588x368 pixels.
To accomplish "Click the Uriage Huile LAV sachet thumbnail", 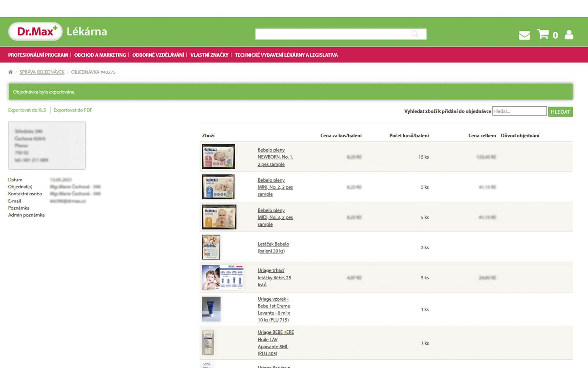I will [208, 343].
